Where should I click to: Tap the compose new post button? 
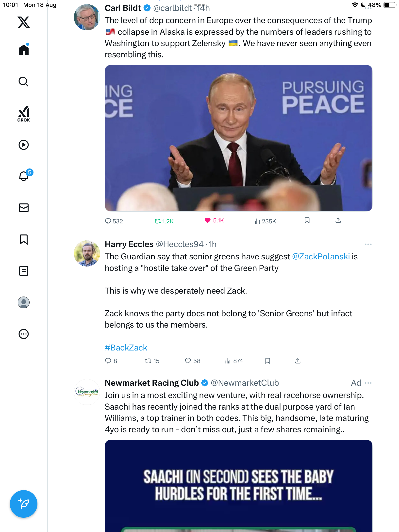pos(24,504)
